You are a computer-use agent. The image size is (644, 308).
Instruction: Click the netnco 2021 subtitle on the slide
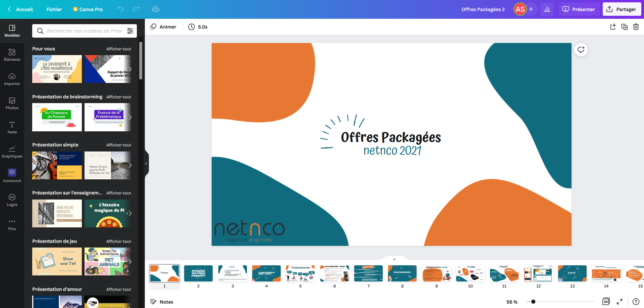[x=392, y=150]
